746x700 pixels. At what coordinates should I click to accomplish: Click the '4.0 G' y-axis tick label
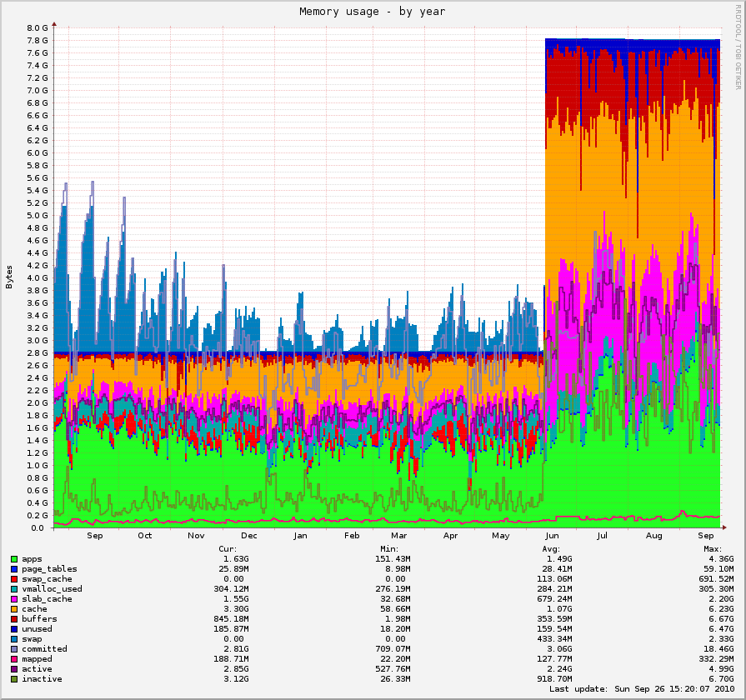(38, 278)
